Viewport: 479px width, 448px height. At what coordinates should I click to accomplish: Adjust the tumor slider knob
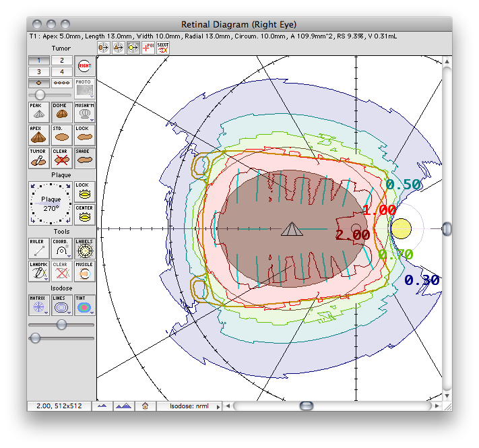pyautogui.click(x=40, y=95)
